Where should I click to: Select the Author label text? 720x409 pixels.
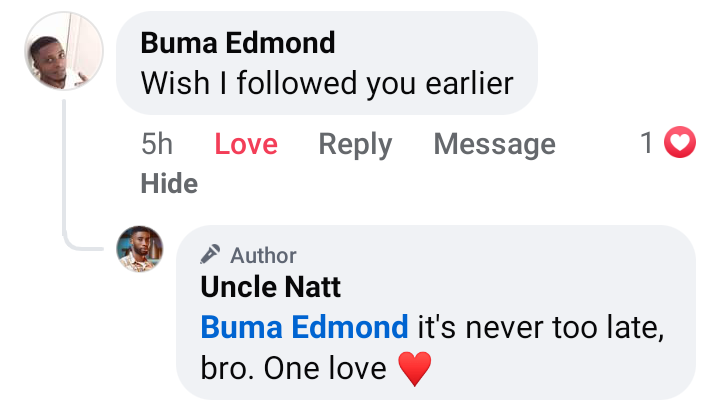263,255
